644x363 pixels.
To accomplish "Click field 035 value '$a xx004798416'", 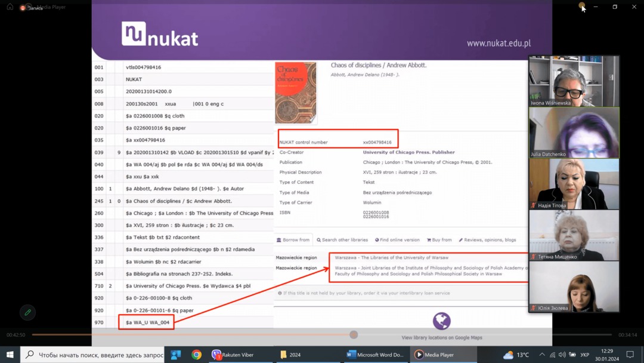I will 145,140.
